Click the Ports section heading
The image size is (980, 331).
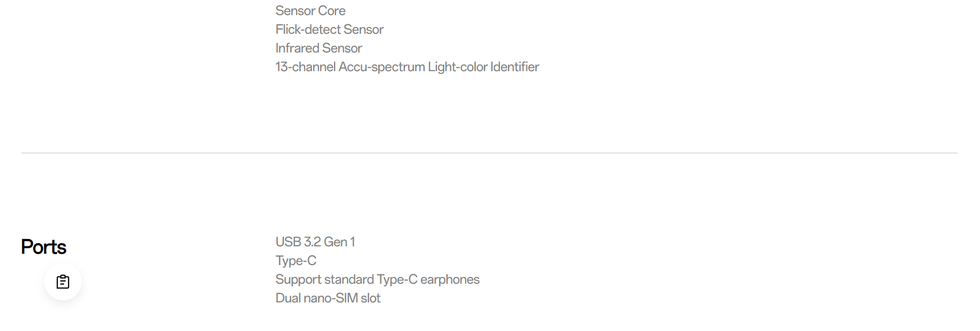pyautogui.click(x=44, y=247)
